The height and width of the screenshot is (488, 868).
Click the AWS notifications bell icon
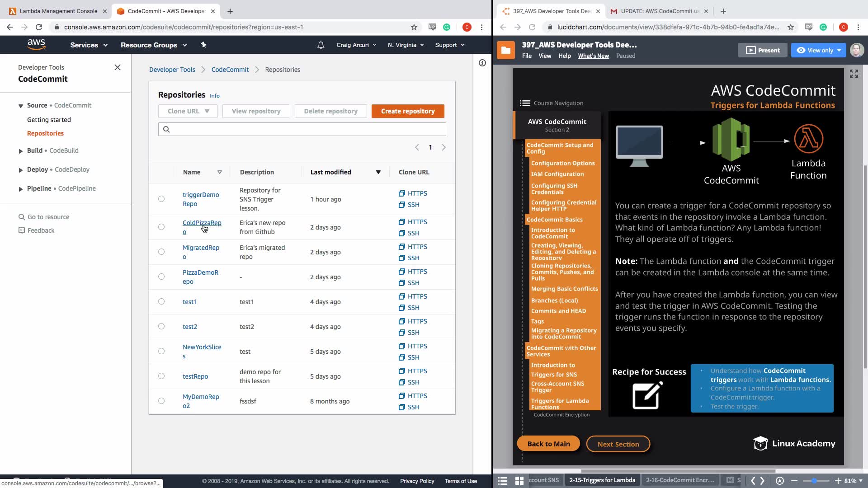coord(321,45)
